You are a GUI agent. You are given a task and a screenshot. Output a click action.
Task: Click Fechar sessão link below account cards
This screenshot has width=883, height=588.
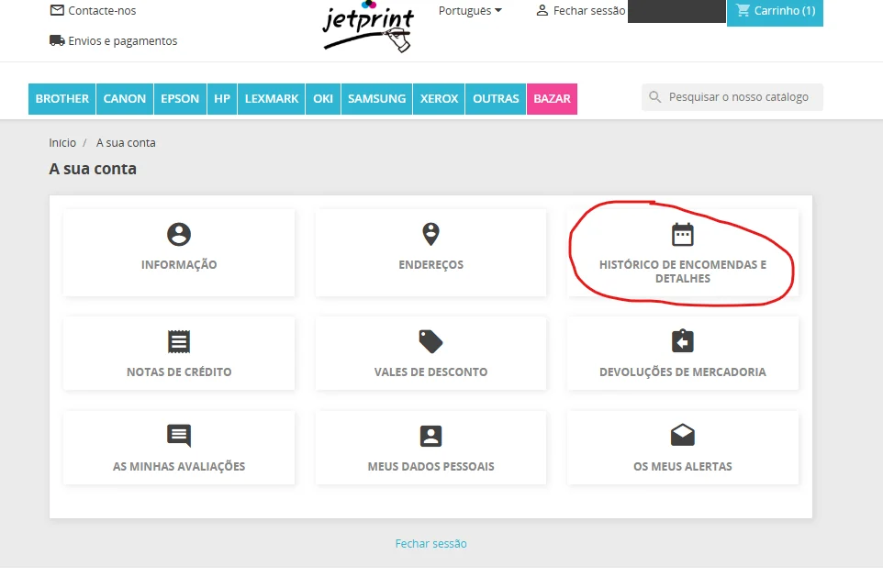point(430,544)
